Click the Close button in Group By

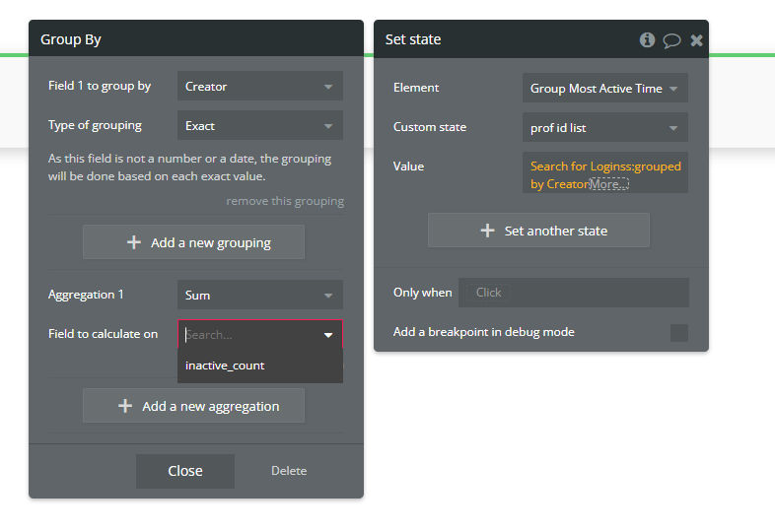click(185, 471)
